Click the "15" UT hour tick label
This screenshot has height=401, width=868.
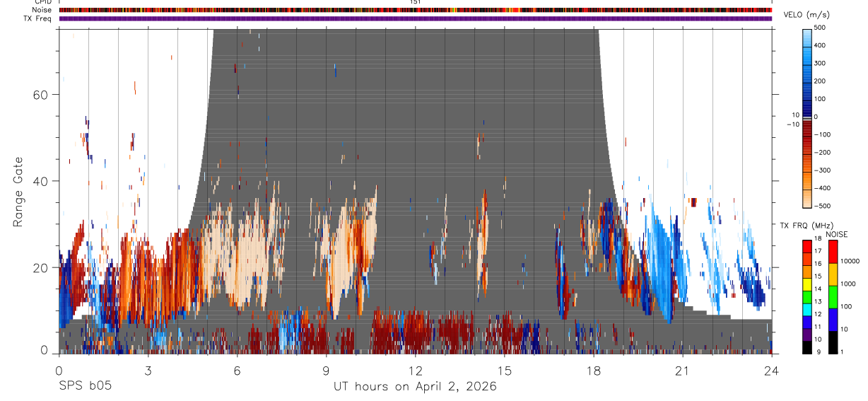(504, 371)
